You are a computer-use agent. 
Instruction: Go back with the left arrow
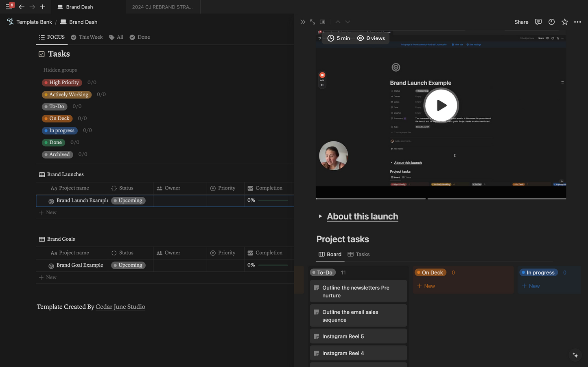point(22,7)
